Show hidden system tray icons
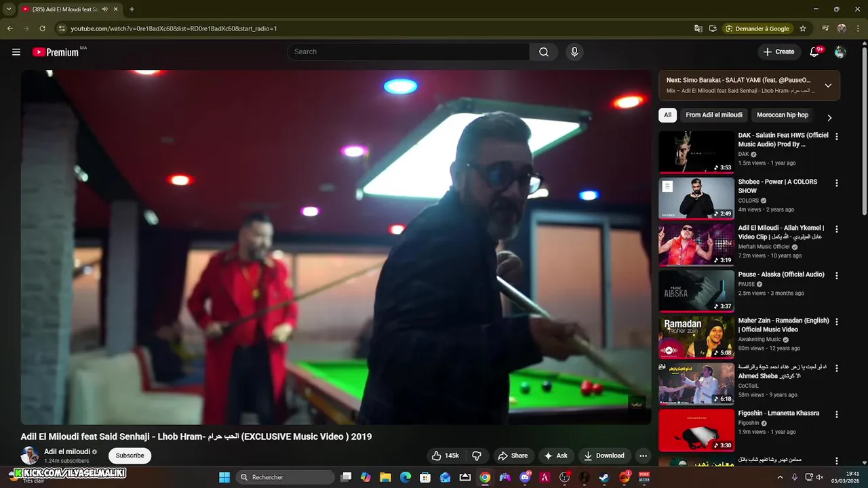Screen dimensions: 868x488 (x=779, y=477)
